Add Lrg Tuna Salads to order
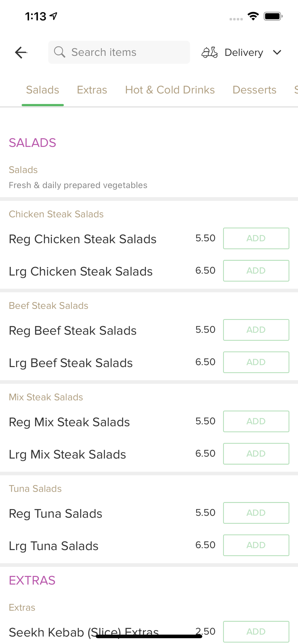 point(256,545)
